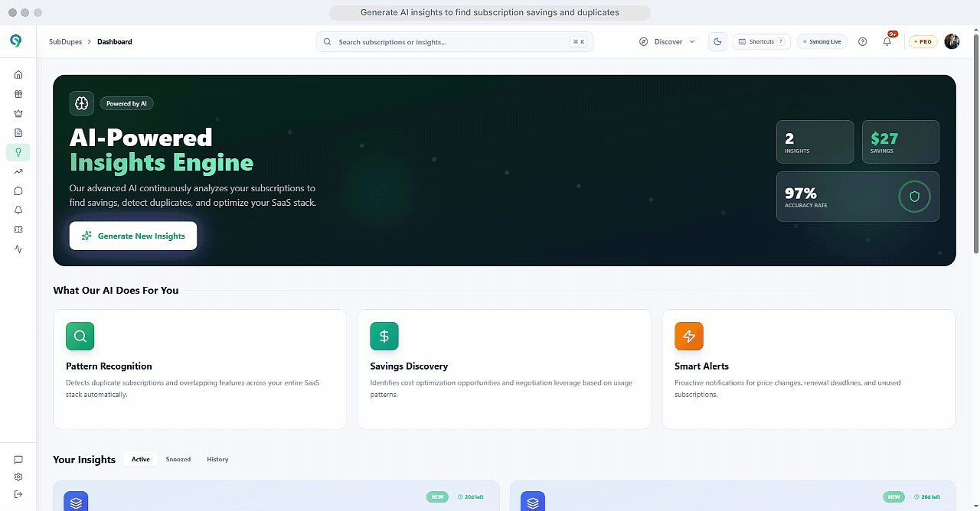The width and height of the screenshot is (980, 511).
Task: Open the chat bubble icon in the sidebar
Action: (18, 190)
